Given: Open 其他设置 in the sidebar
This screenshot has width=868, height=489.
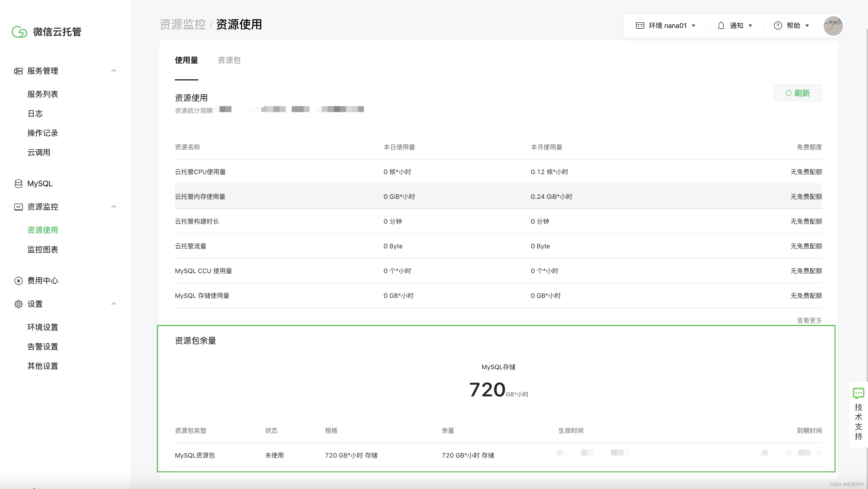Looking at the screenshot, I should click(x=43, y=366).
